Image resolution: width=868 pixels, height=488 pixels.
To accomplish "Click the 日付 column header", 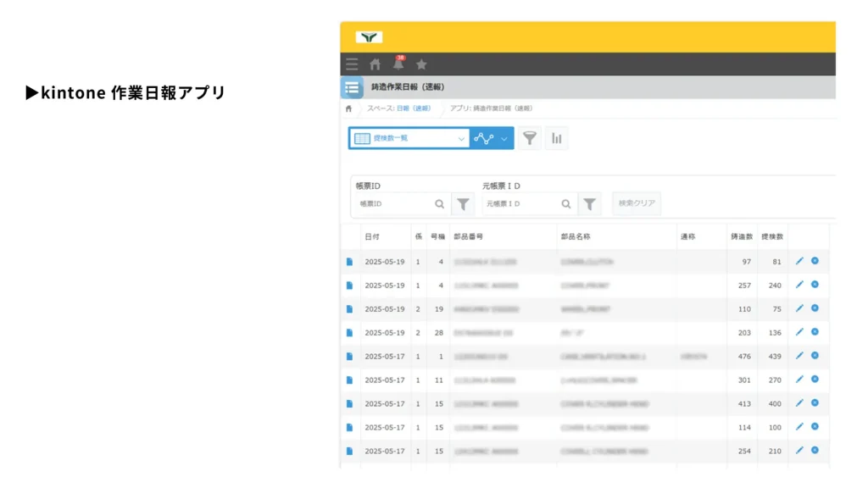I will pyautogui.click(x=372, y=237).
